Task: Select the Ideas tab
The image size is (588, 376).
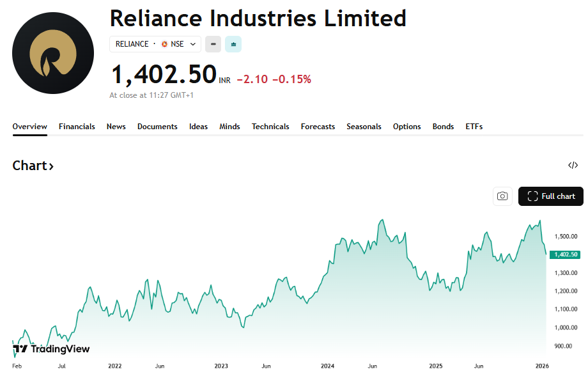Action: coord(198,127)
